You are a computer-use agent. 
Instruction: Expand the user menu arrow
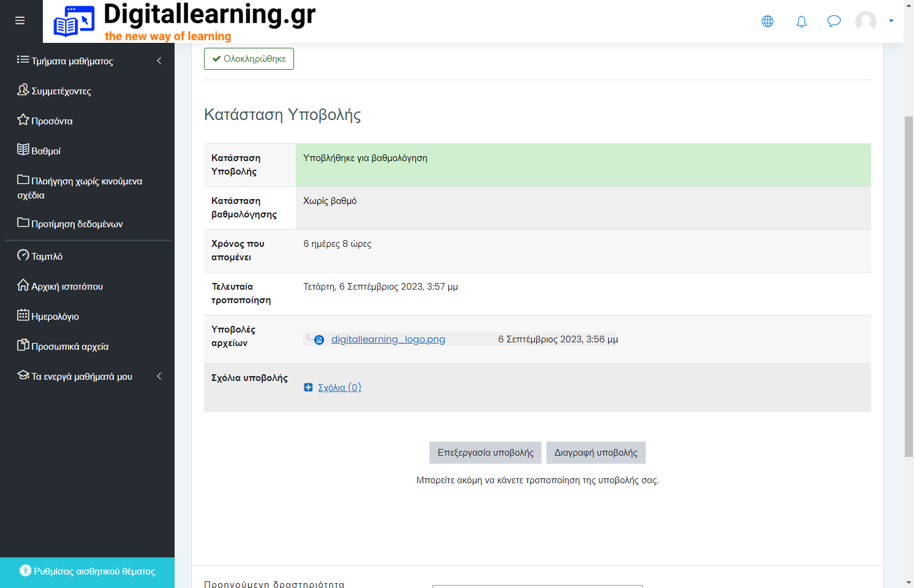pos(891,21)
